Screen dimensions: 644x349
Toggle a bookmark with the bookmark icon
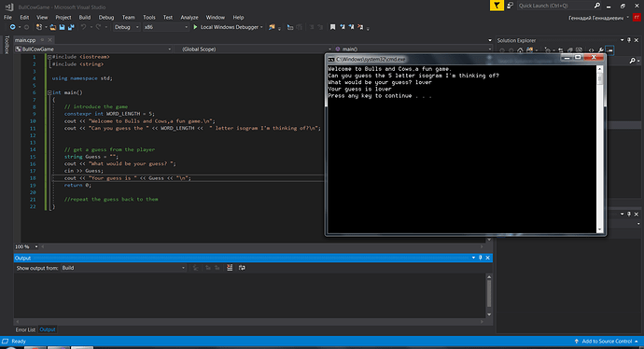[x=332, y=27]
